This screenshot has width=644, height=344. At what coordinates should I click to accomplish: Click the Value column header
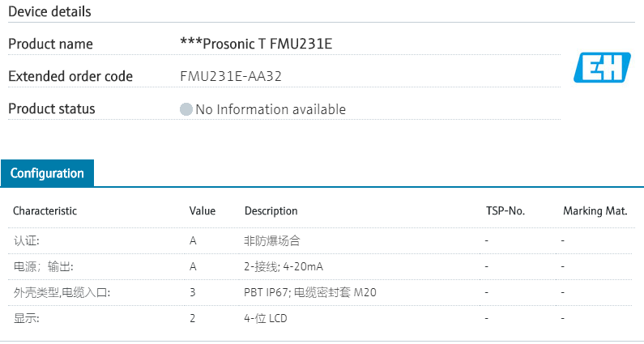(x=203, y=211)
